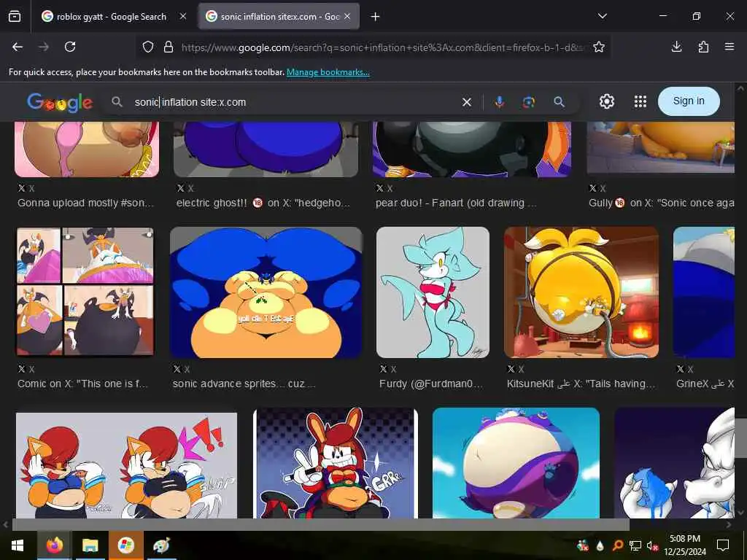Image resolution: width=747 pixels, height=560 pixels.
Task: Open a new browser tab
Action: [376, 17]
